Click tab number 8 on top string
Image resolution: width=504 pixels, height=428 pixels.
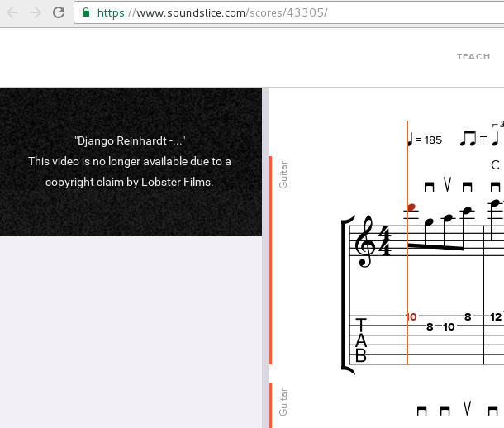tap(468, 317)
